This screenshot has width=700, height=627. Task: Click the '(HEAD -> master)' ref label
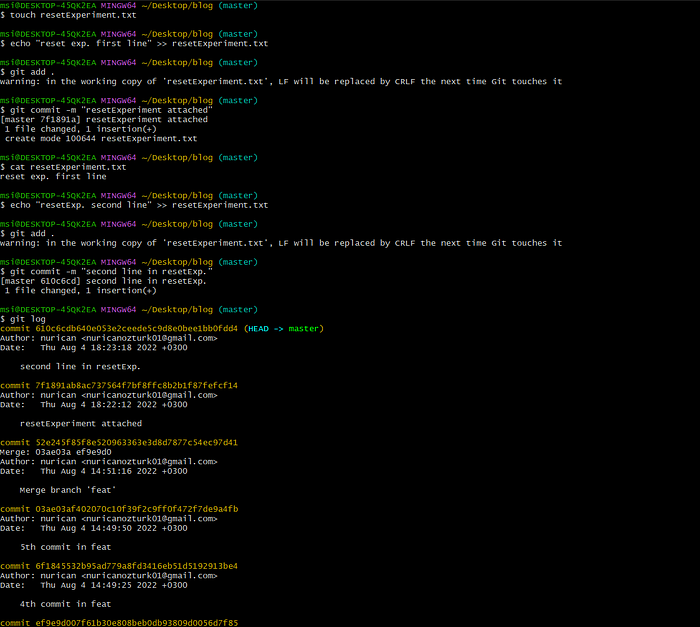[283, 329]
